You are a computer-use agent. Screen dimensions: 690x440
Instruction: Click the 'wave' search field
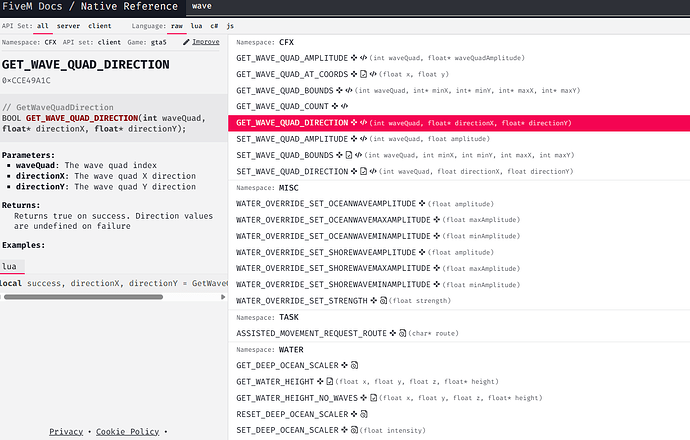click(436, 7)
